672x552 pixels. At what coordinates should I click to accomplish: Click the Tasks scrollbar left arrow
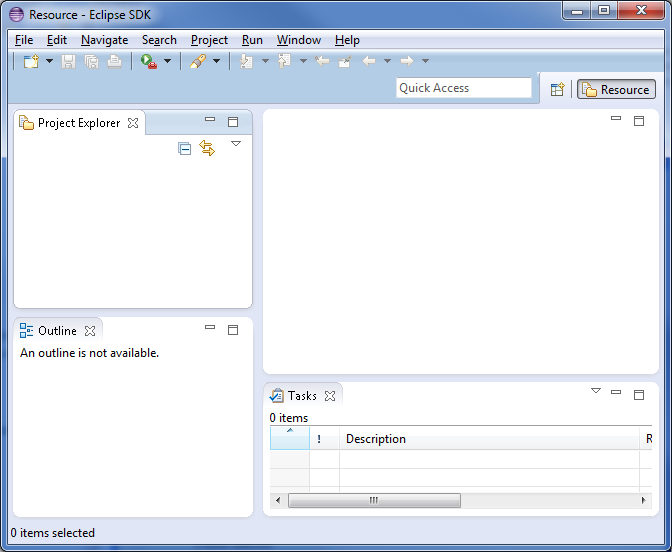point(278,500)
